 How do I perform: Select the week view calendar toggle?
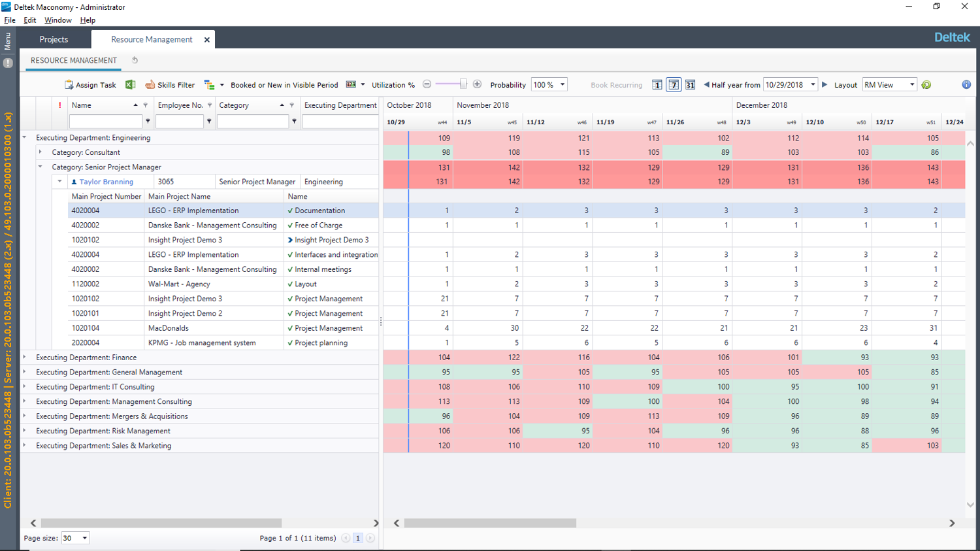pyautogui.click(x=674, y=85)
